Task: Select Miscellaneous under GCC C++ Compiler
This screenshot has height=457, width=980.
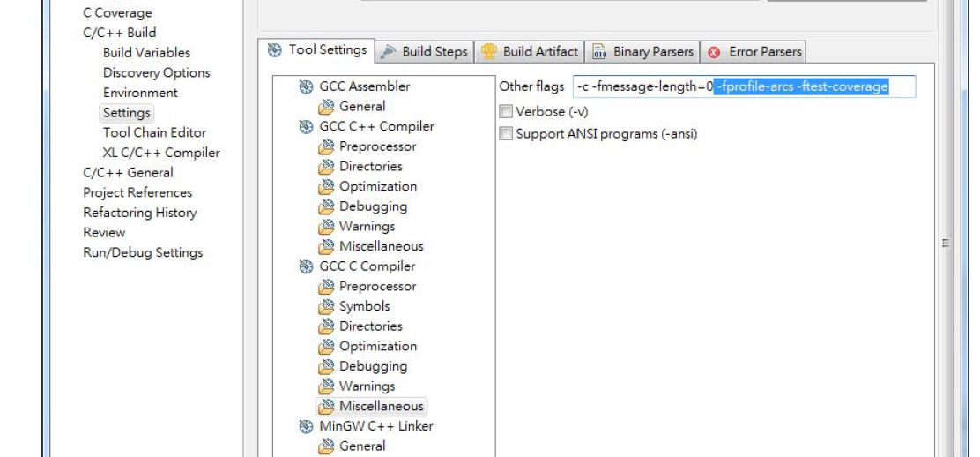Action: [381, 246]
